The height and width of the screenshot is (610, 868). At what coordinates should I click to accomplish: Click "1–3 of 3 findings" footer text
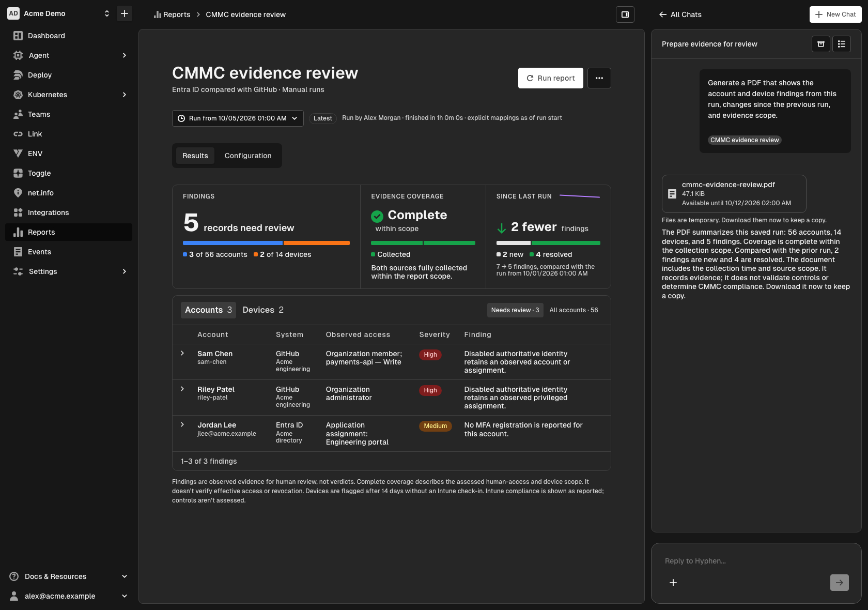209,461
